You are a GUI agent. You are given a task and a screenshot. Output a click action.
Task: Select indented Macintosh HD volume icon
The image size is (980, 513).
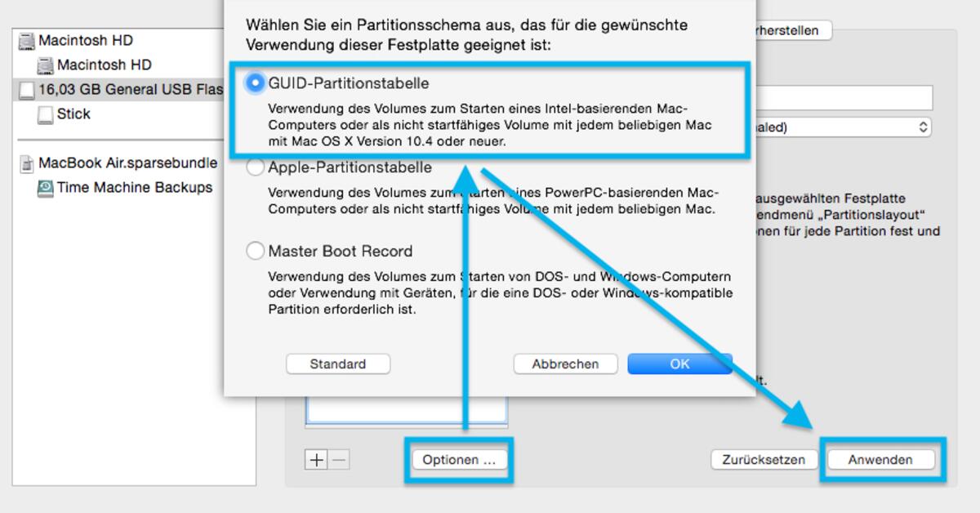point(46,65)
